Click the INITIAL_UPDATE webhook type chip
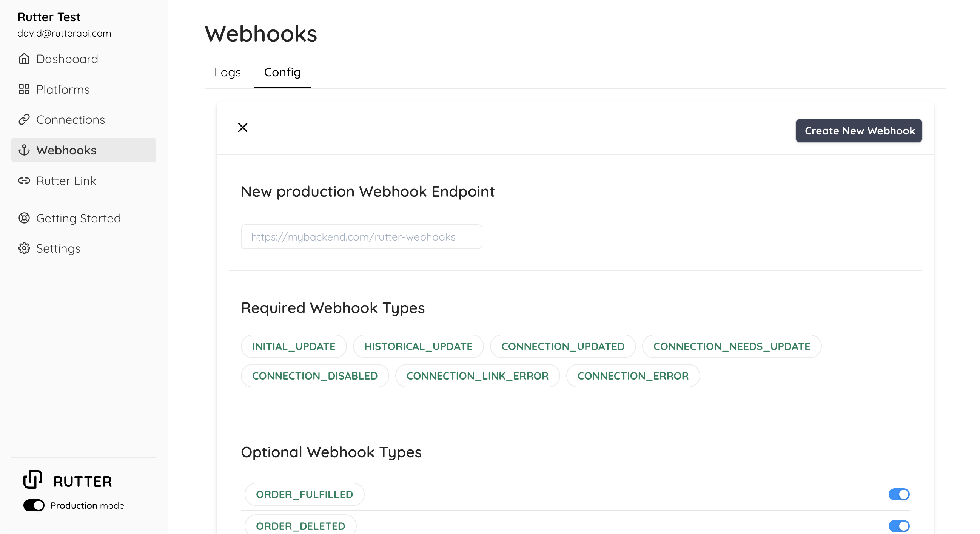 click(x=293, y=346)
